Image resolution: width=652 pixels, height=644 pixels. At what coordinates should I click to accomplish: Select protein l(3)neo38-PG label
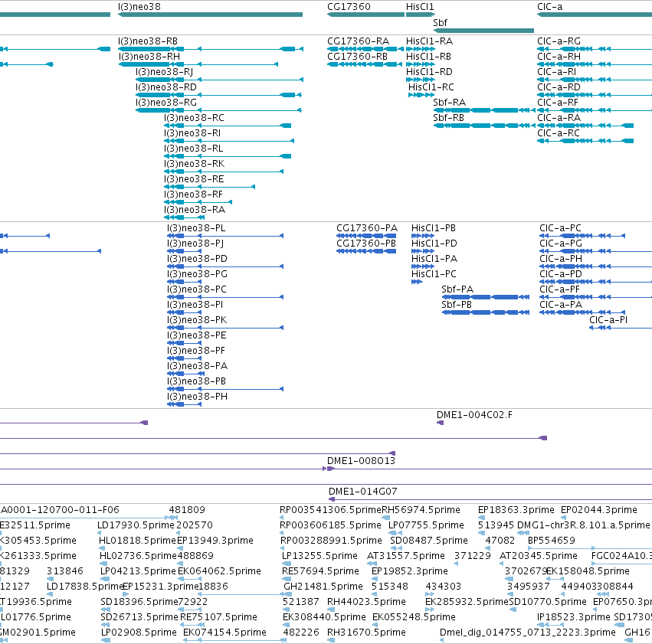[x=198, y=274]
